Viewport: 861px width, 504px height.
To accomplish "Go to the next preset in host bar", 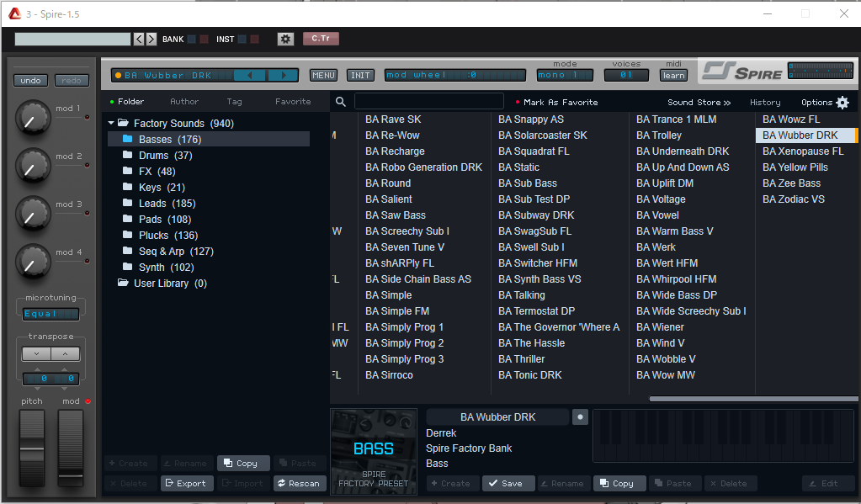I will [x=151, y=39].
